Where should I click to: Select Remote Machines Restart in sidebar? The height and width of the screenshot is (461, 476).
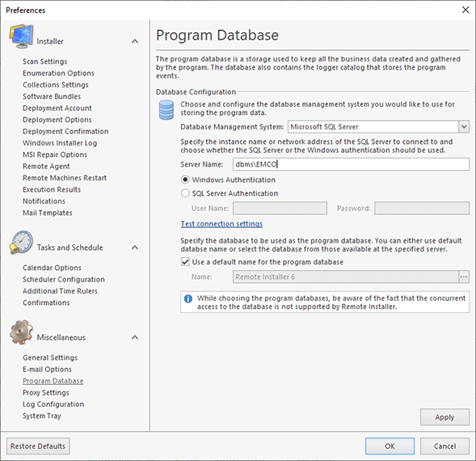coord(65,178)
